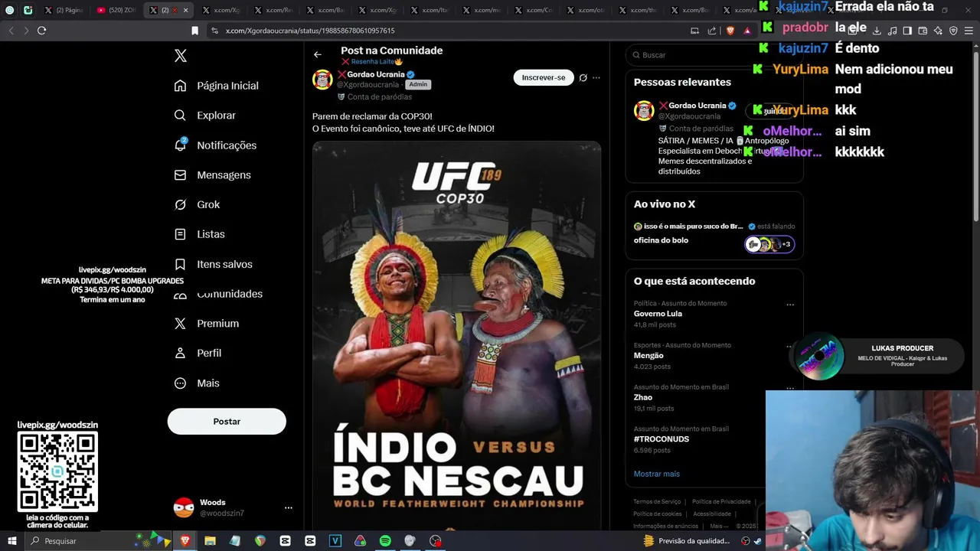Screen dimensions: 980x551
Task: Click the X logo in sidebar
Action: tap(181, 56)
